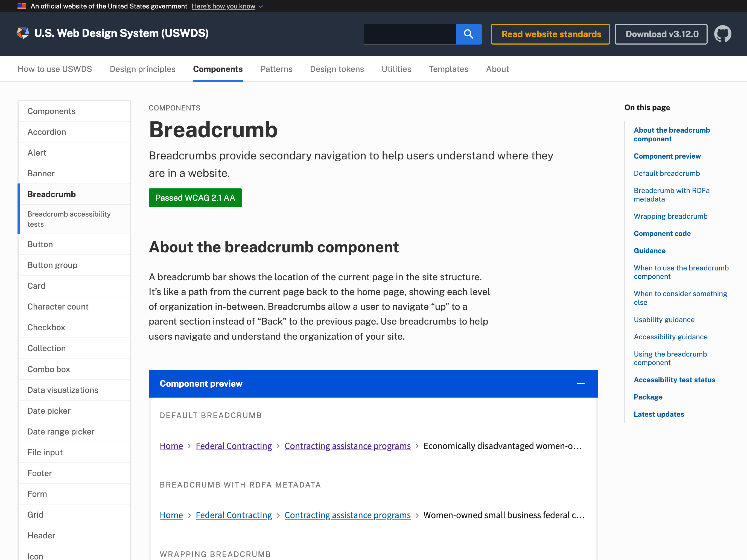747x560 pixels.
Task: Jump to Breadcrumb with RDFa metadata link
Action: click(671, 194)
